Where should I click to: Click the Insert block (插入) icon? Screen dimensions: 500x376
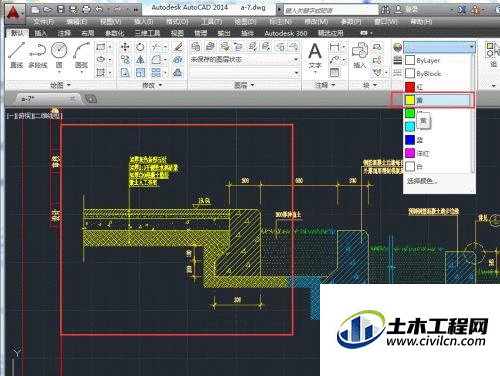point(360,55)
